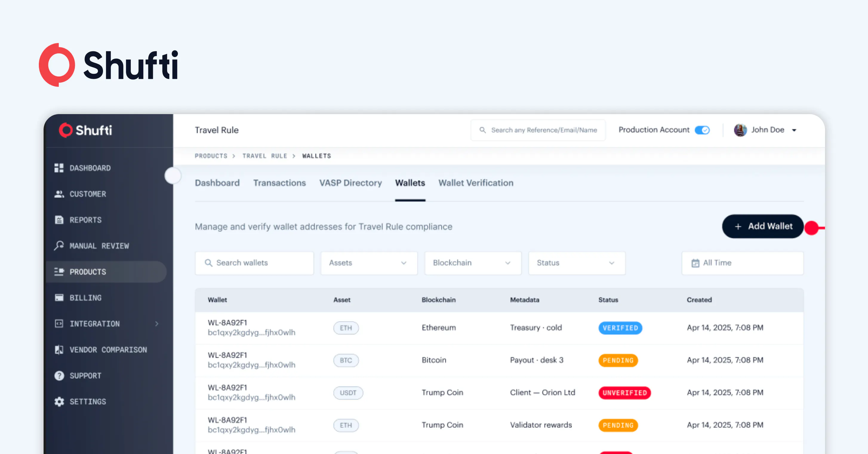Expand the Integration submenu chevron
Screen dimensions: 868x454
pos(157,324)
